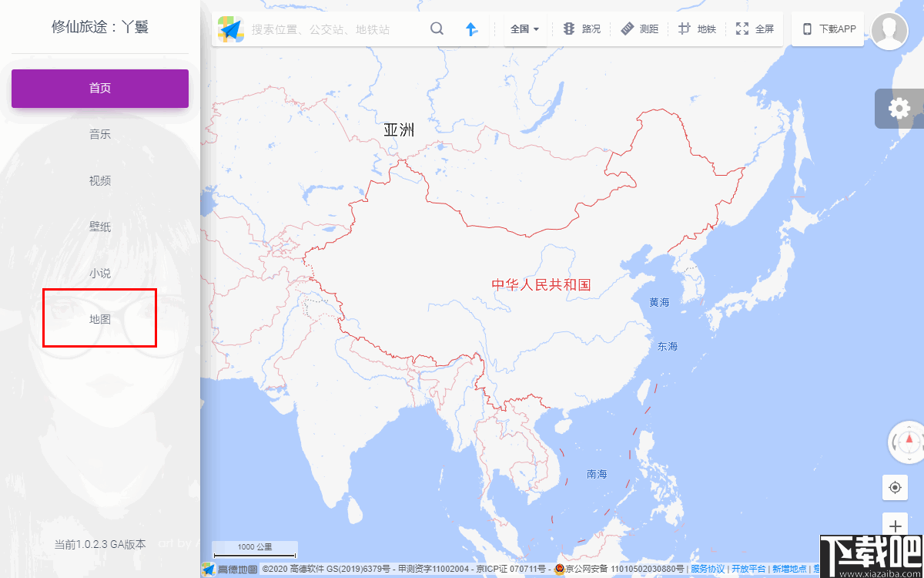Click the 京公网安备 police badge icon

coord(559,569)
